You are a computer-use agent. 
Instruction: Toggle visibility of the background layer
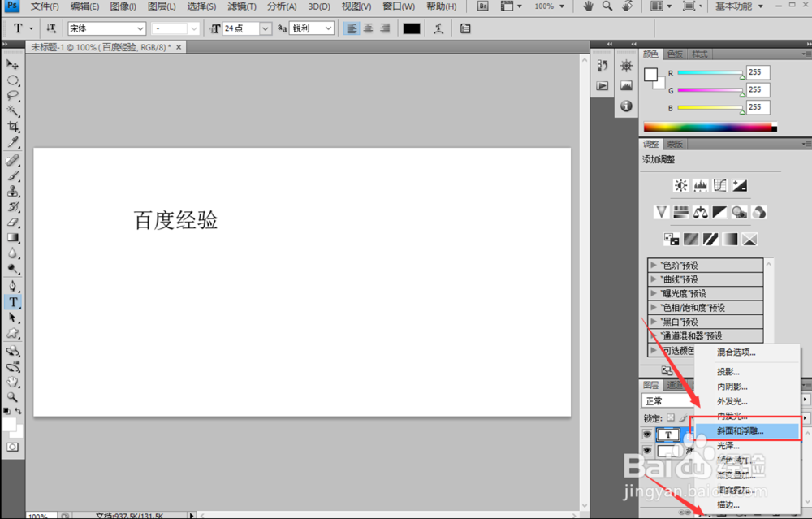[x=646, y=449]
